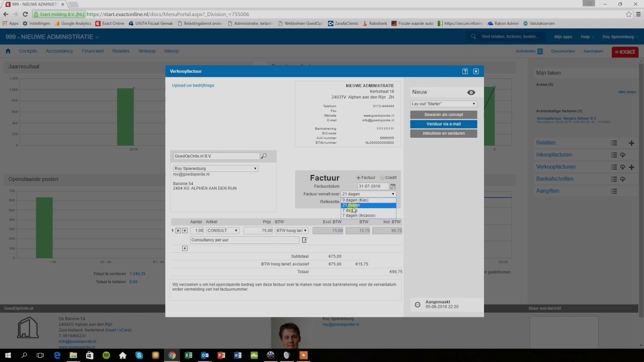The width and height of the screenshot is (644, 362).
Task: Open the 'BTW hoog tarief' dropdown
Action: pyautogui.click(x=291, y=231)
